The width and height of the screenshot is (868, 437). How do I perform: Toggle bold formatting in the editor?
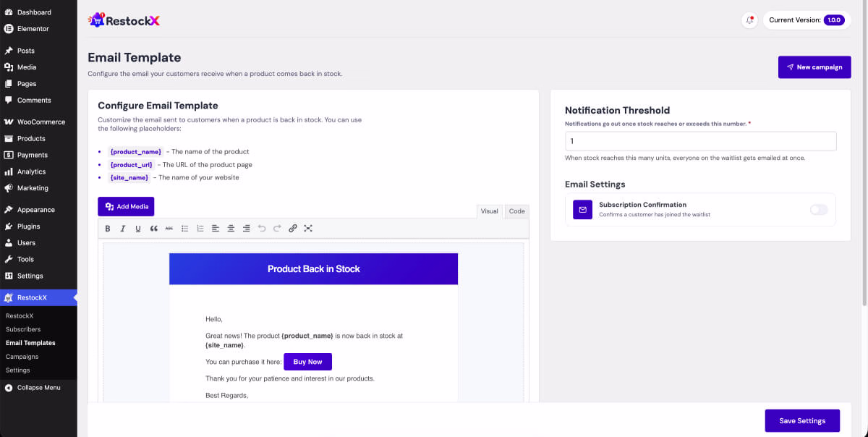point(108,229)
